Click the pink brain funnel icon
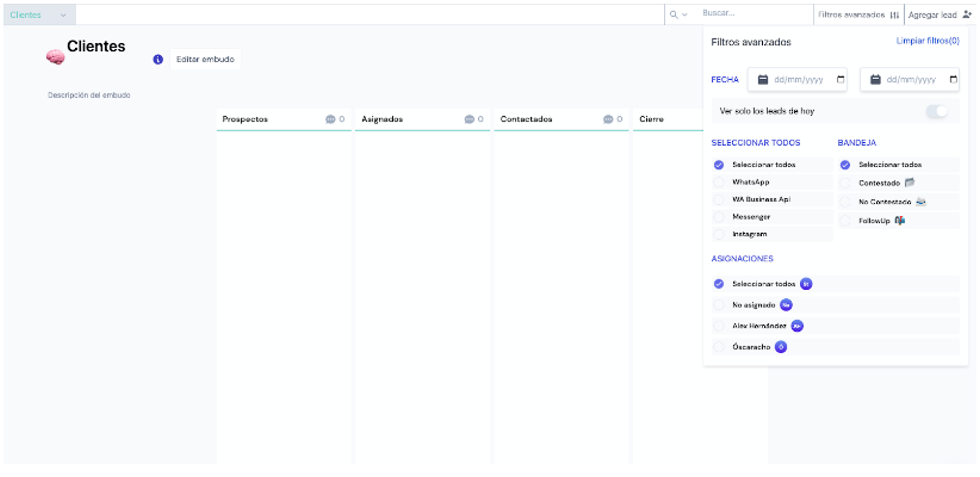 coord(56,57)
